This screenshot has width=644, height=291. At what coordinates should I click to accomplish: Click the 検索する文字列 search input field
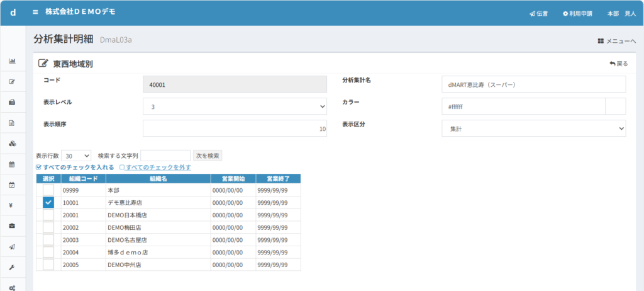(165, 156)
